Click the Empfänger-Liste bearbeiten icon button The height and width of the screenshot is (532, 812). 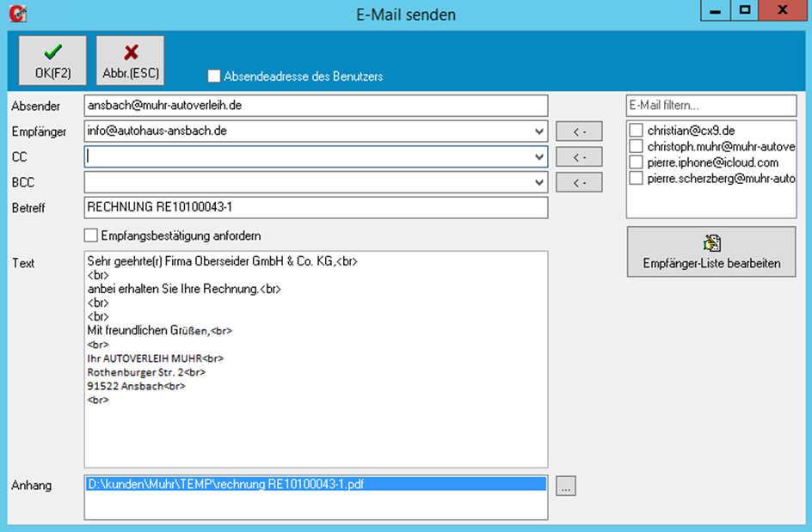coord(710,252)
